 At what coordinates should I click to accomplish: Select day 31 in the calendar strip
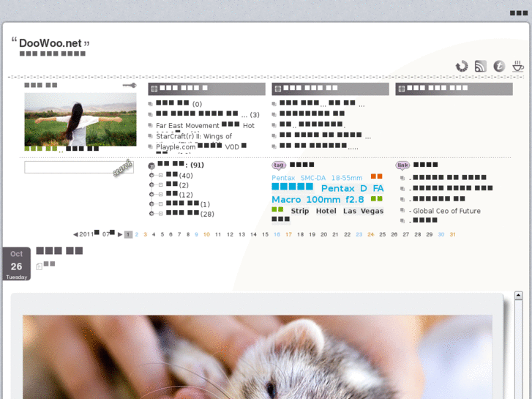point(453,234)
